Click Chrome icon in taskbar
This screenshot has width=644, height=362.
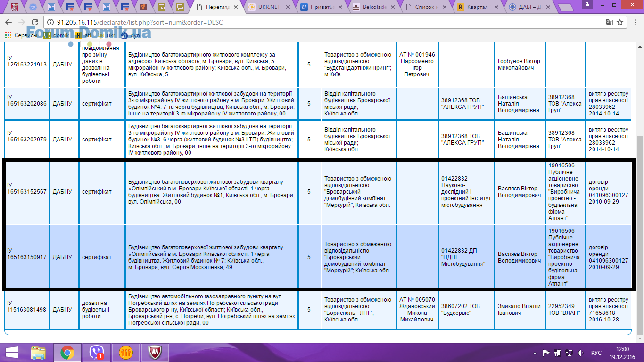tap(67, 353)
